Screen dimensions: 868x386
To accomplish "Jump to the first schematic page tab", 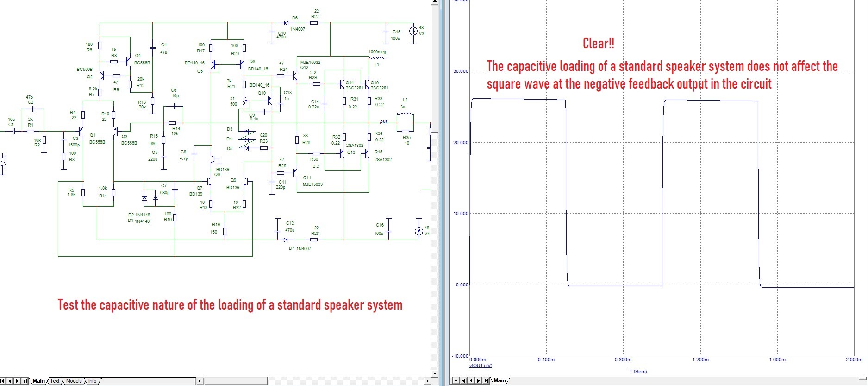I will click(4, 381).
